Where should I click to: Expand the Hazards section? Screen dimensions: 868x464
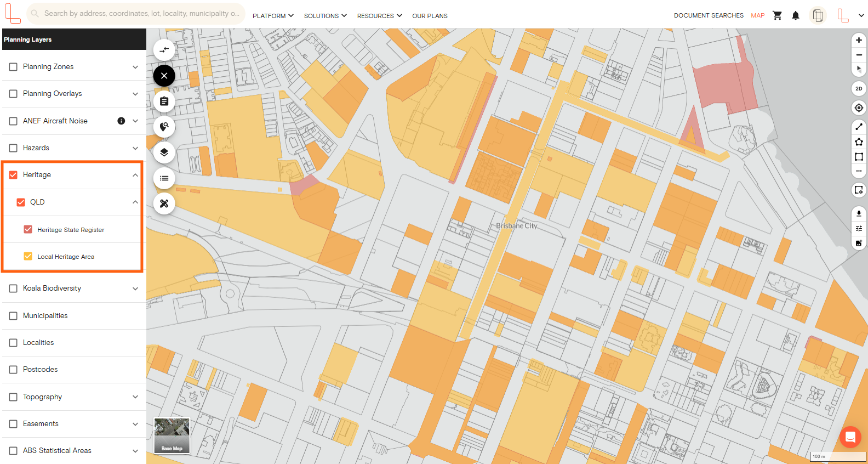coord(135,148)
